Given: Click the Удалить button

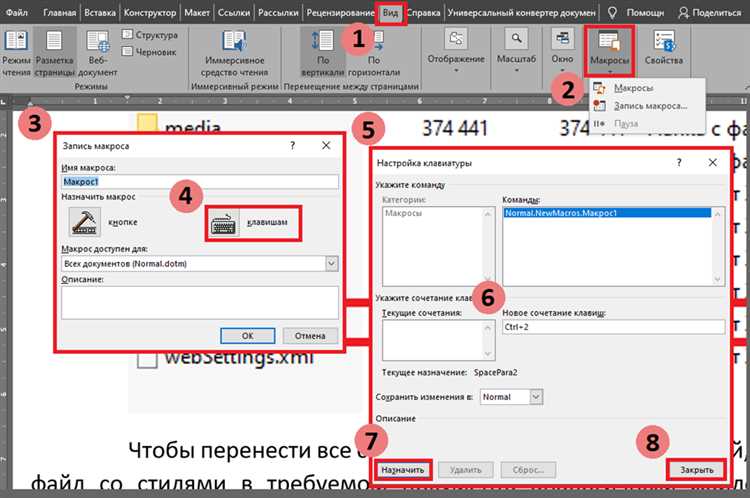Looking at the screenshot, I should [465, 470].
